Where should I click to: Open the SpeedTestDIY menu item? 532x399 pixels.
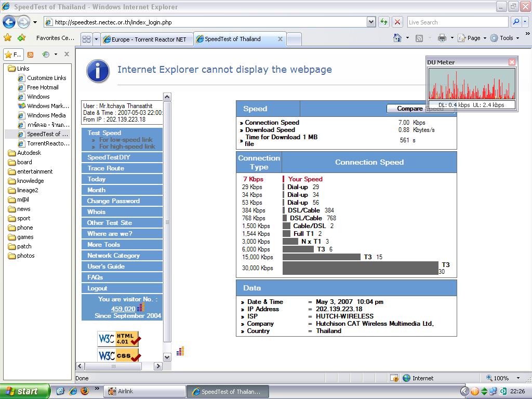coord(122,157)
